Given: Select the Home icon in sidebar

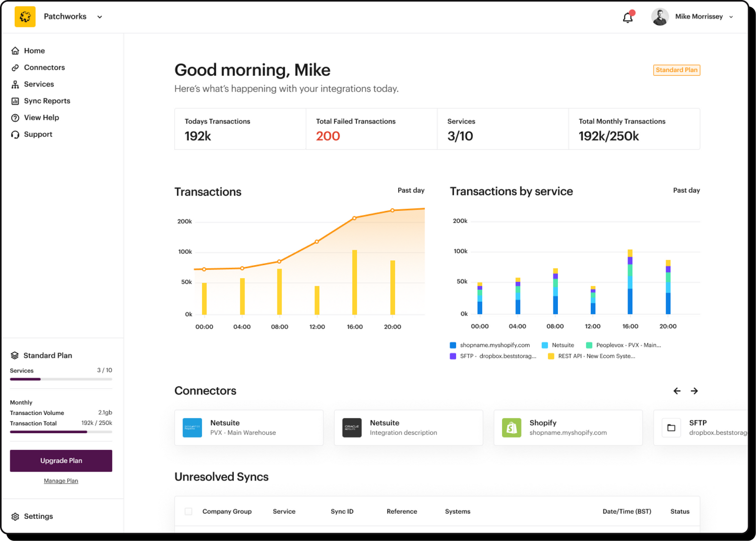Looking at the screenshot, I should 15,50.
